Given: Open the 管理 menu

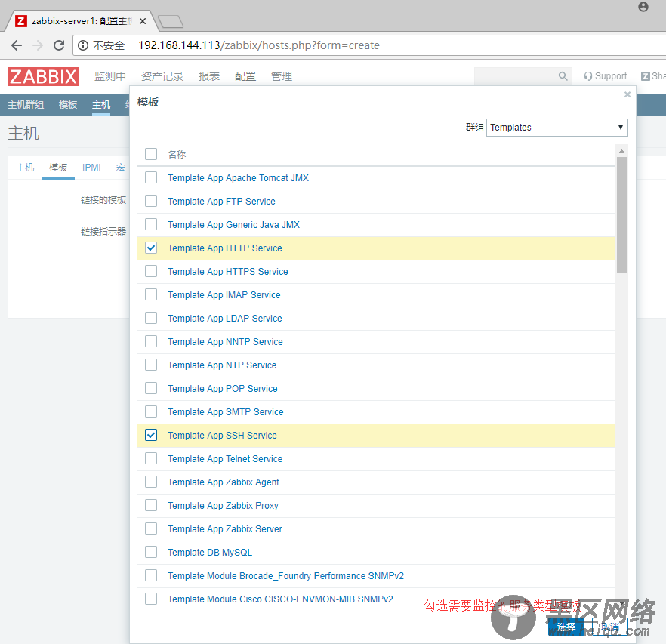Looking at the screenshot, I should [282, 76].
